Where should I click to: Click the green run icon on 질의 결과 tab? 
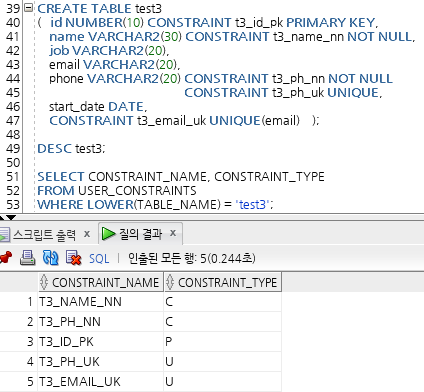[x=108, y=234]
